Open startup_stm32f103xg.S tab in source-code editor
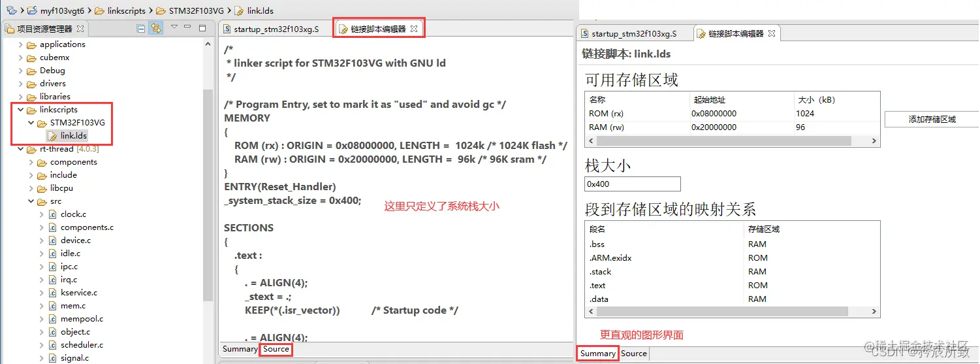This screenshot has width=980, height=364. 276,29
